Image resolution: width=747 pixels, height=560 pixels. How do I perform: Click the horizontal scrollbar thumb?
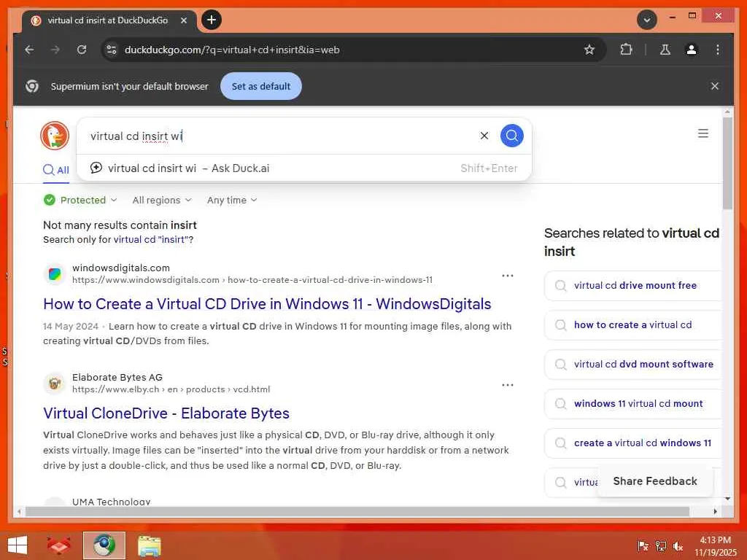point(357,512)
